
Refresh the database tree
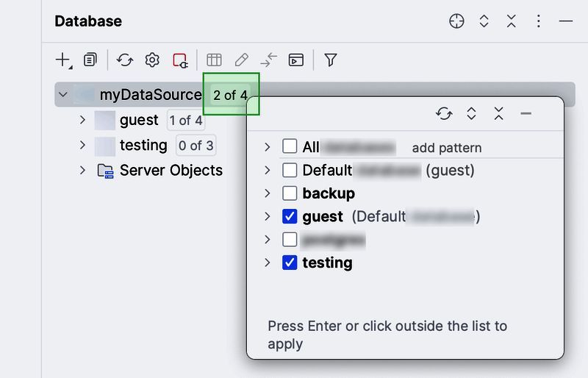pyautogui.click(x=125, y=60)
